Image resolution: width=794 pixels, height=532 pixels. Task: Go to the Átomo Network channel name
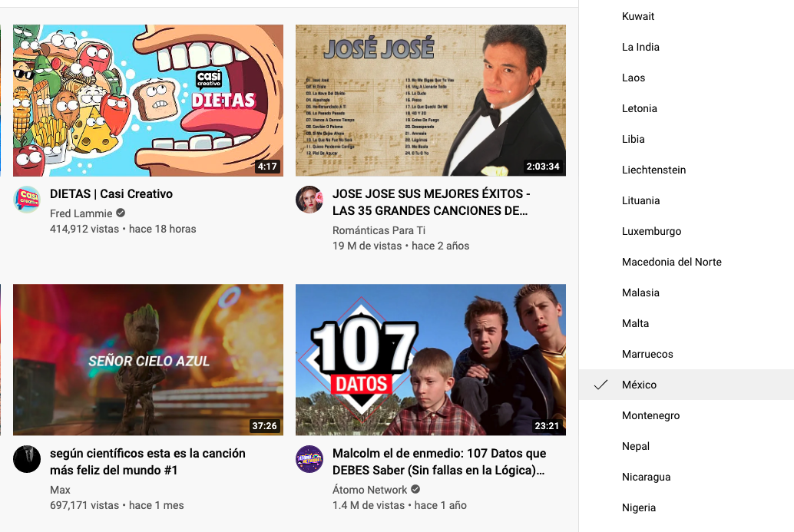pos(369,490)
